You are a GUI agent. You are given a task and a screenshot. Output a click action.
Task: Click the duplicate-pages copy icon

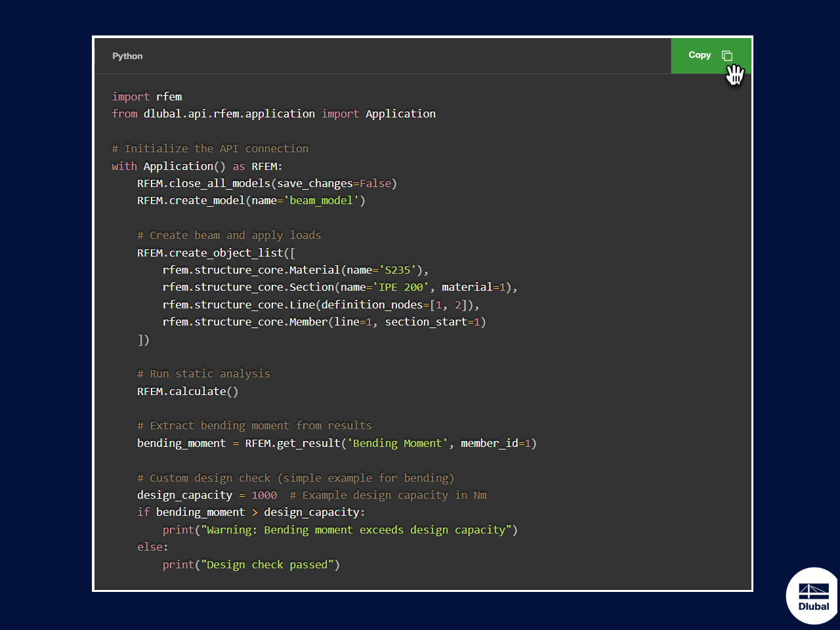[727, 56]
